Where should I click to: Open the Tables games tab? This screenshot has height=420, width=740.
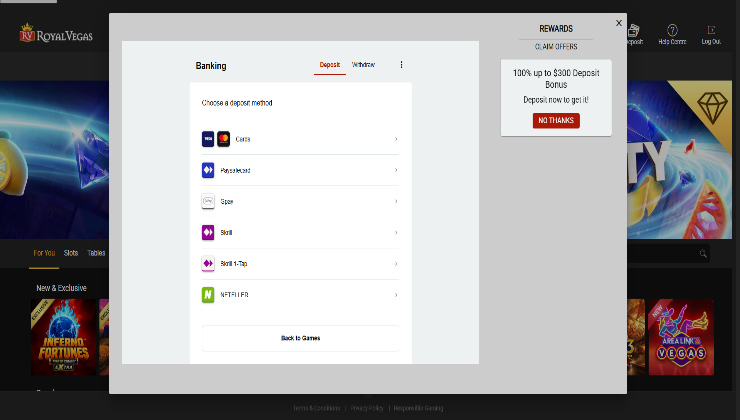click(x=96, y=253)
